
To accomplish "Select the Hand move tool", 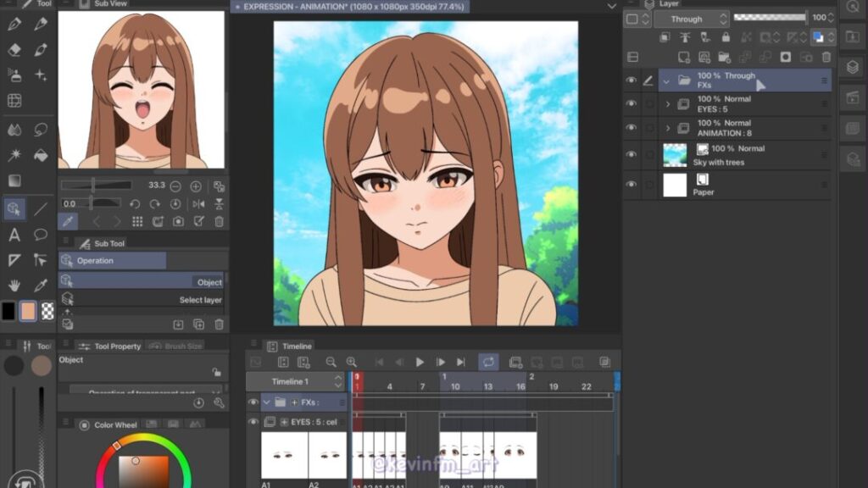I will tap(14, 286).
